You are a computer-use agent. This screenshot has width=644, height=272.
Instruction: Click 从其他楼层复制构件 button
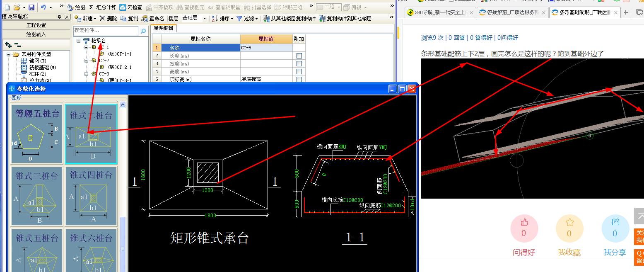click(289, 19)
